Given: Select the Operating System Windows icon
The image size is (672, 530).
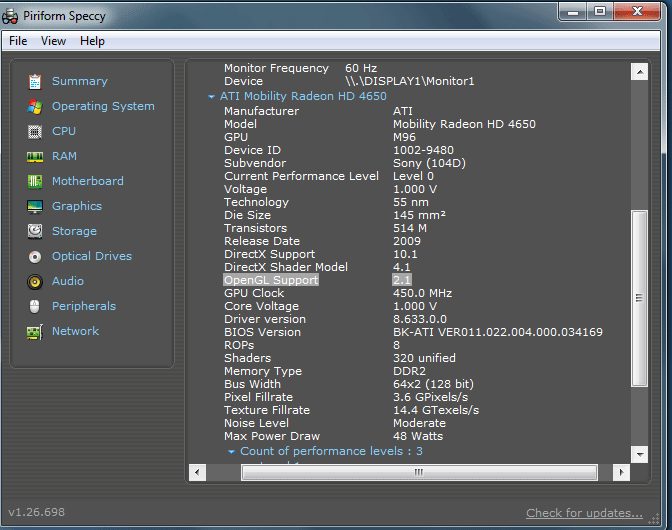Looking at the screenshot, I should [35, 106].
